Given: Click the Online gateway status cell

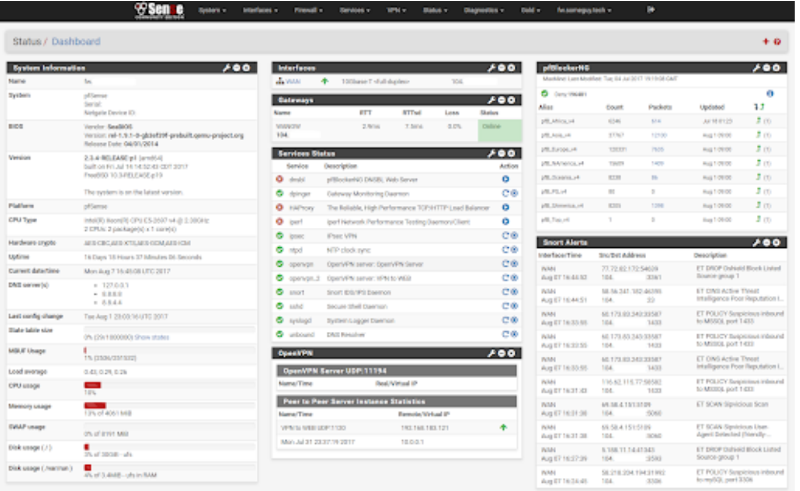Looking at the screenshot, I should pos(499,130).
